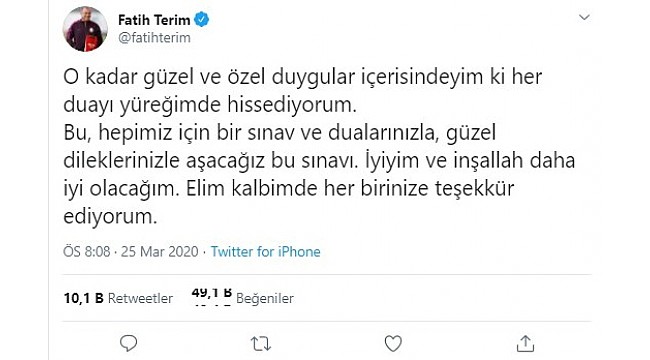The height and width of the screenshot is (360, 650).
Task: Open the share tweet upload icon
Action: 525,343
